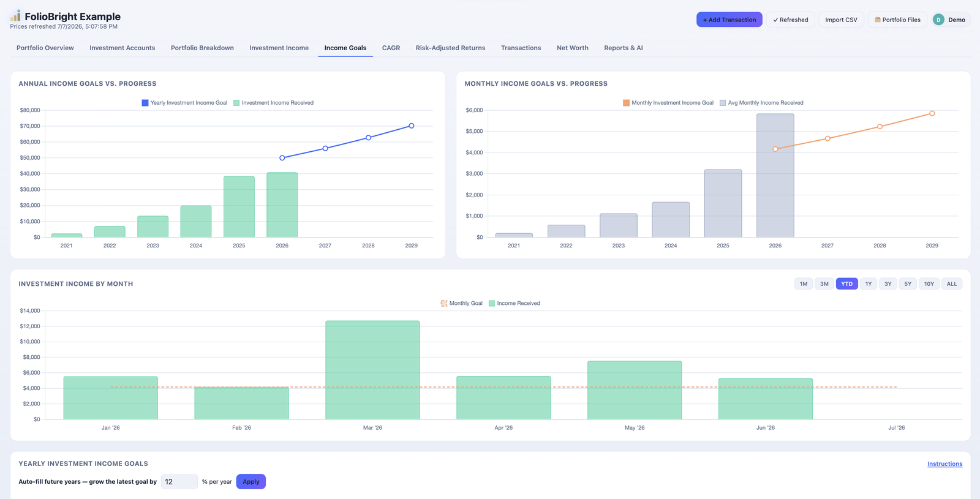Open the Transactions tab
This screenshot has height=499, width=980.
coord(521,48)
